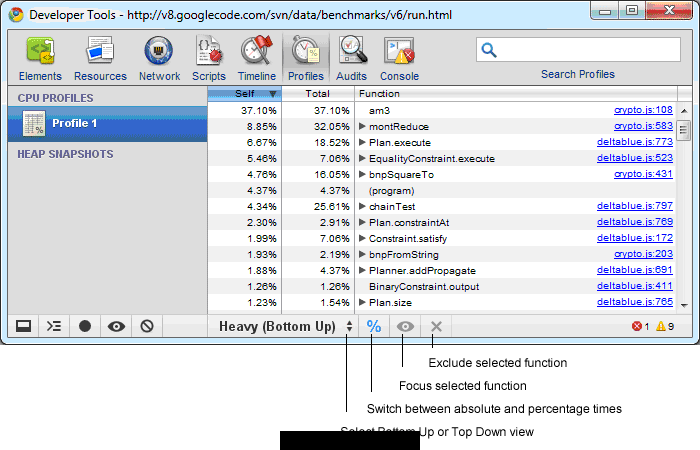Sort by the Total column
This screenshot has width=700, height=450.
(x=318, y=94)
